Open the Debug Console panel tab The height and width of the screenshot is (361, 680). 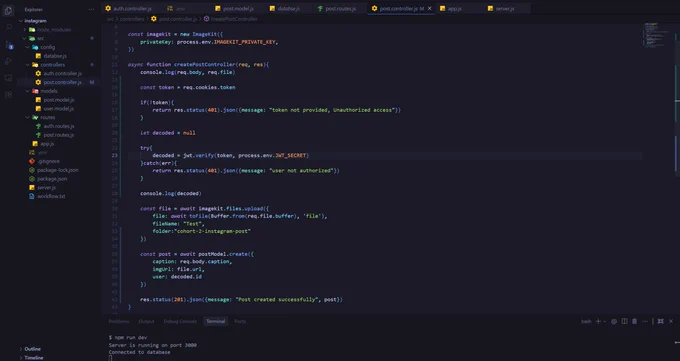[x=180, y=322]
